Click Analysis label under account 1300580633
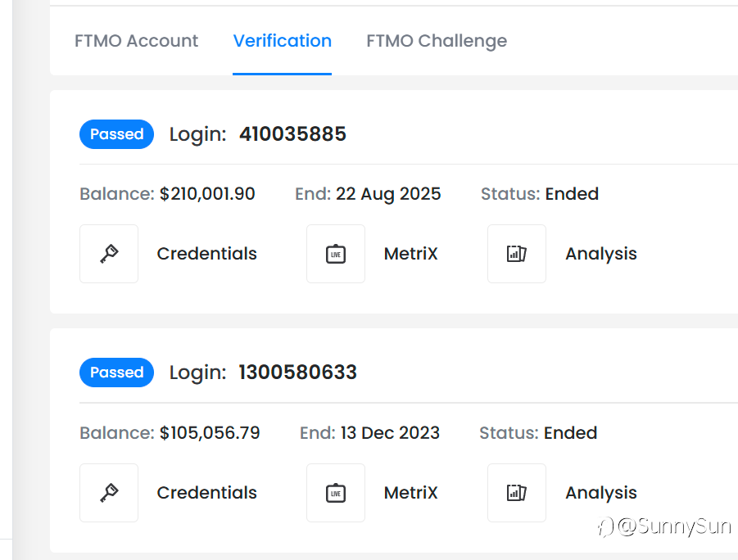738x560 pixels. (600, 493)
